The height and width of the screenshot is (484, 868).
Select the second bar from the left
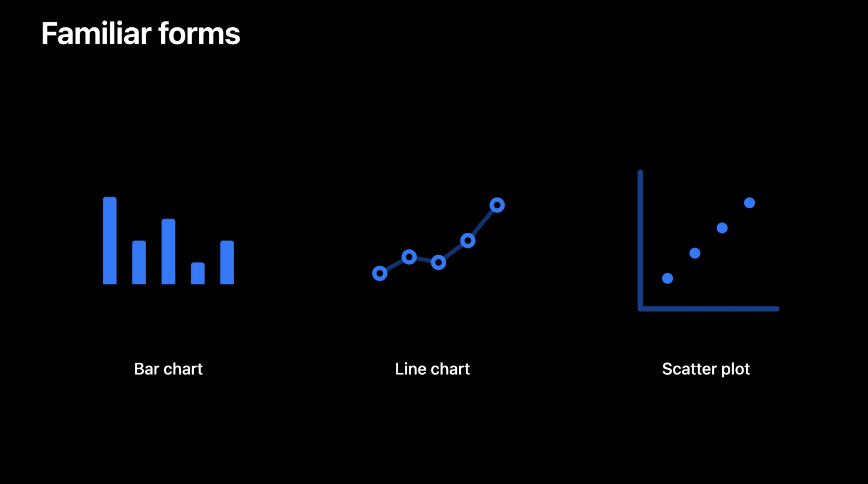point(139,262)
